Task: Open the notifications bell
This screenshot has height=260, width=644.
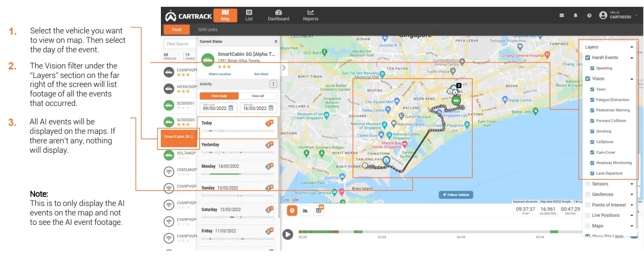Action: 575,15
